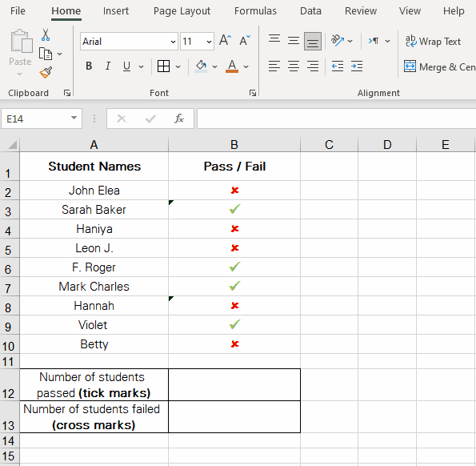The image size is (476, 466).
Task: Switch to the Review tab
Action: pyautogui.click(x=361, y=11)
